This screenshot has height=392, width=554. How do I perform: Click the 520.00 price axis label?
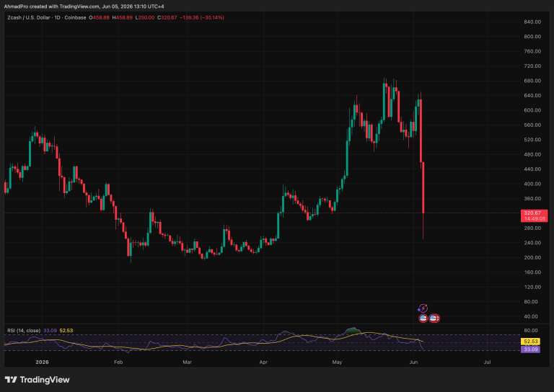pos(532,140)
